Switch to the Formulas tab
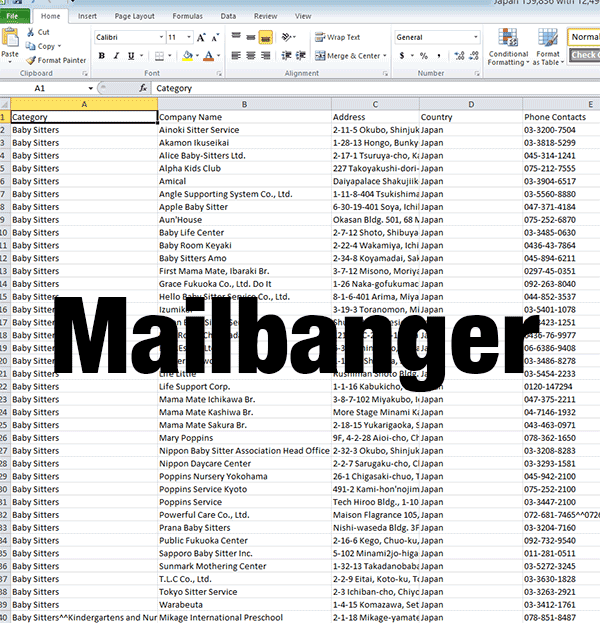 (187, 16)
